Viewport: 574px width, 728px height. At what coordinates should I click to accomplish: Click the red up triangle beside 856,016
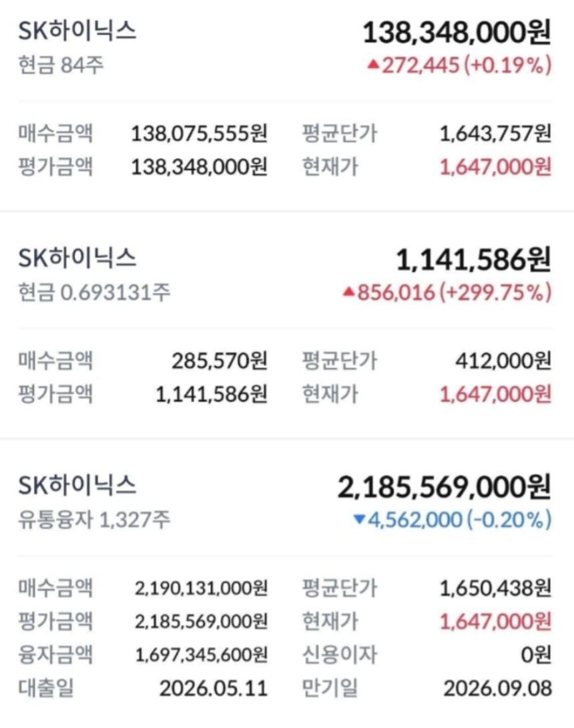tap(349, 292)
